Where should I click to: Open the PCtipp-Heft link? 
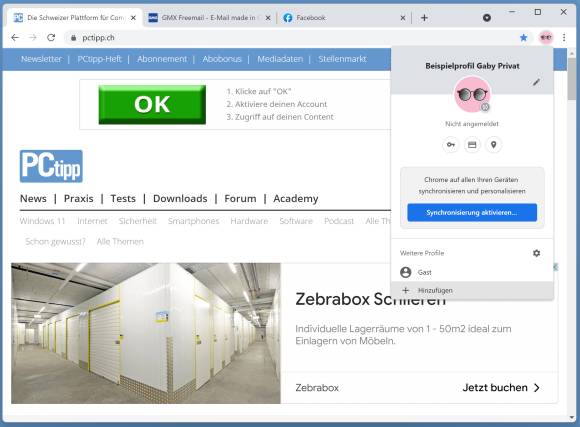[100, 59]
